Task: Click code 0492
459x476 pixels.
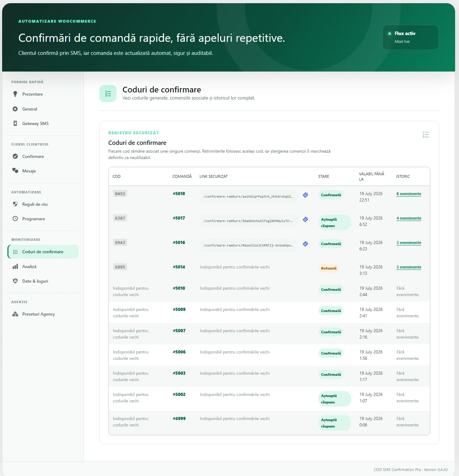Action: (x=120, y=194)
